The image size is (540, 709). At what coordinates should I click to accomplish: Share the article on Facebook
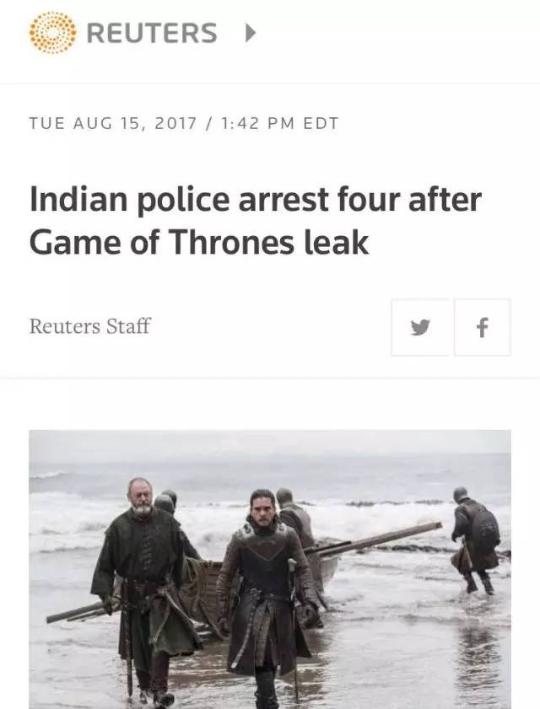coord(483,327)
